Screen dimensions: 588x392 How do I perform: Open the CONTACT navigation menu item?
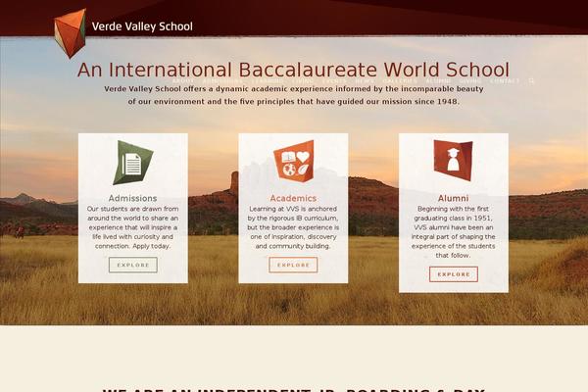point(505,80)
